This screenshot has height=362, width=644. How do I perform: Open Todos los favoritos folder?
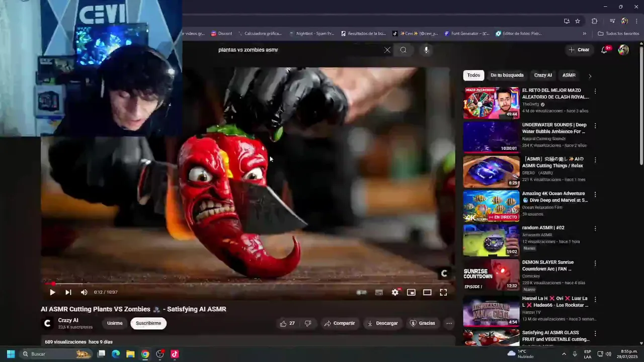click(618, 34)
